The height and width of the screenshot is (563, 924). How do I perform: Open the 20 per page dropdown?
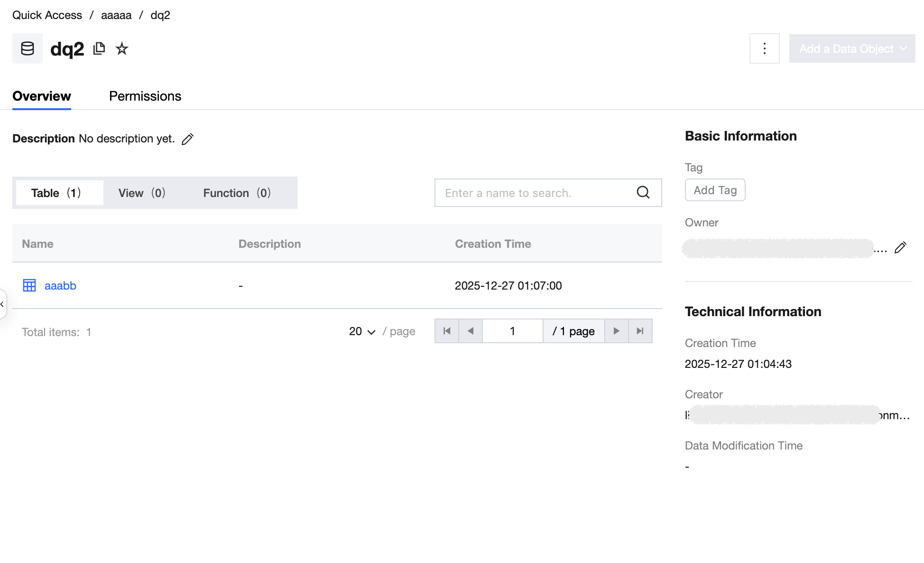pyautogui.click(x=362, y=331)
